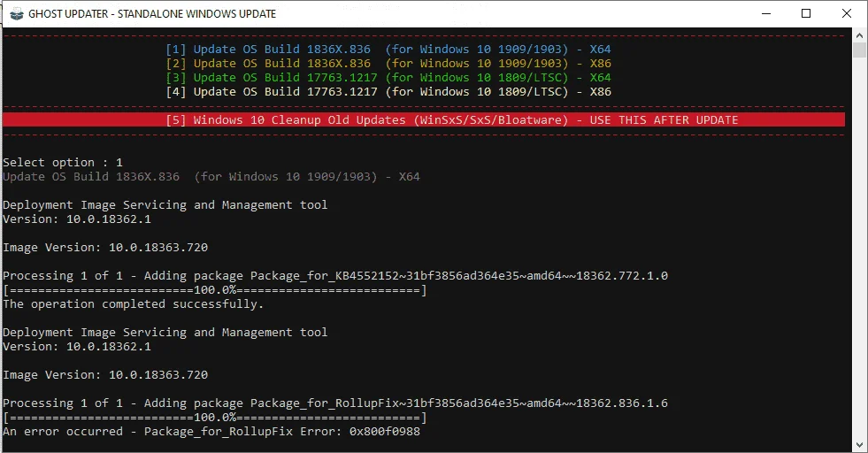Click the first 'Image Version: 10.0.18363.720' line
This screenshot has width=868, height=453.
105,248
